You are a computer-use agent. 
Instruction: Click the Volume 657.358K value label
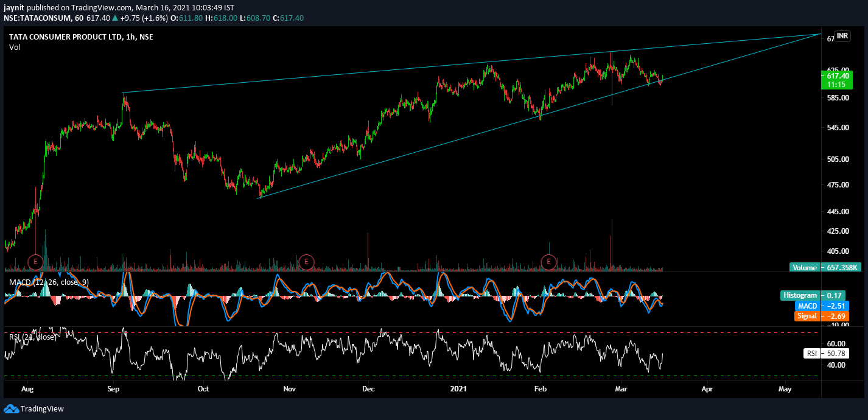(824, 267)
